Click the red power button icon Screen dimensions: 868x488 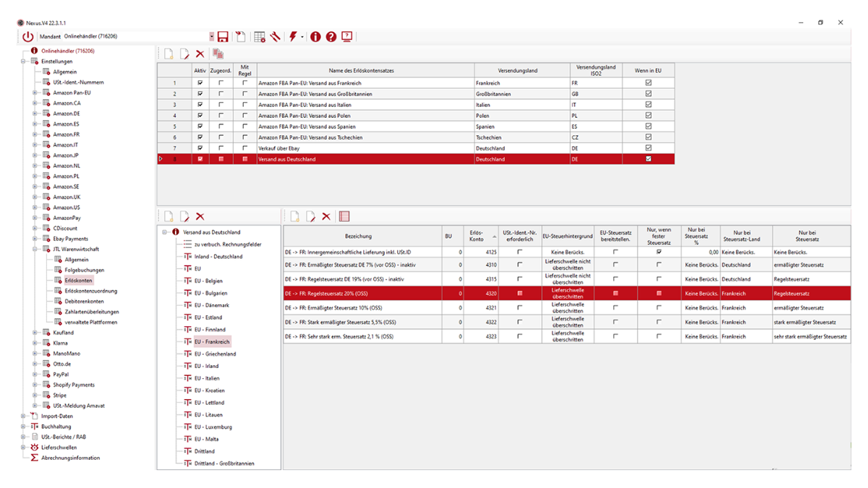pos(28,37)
